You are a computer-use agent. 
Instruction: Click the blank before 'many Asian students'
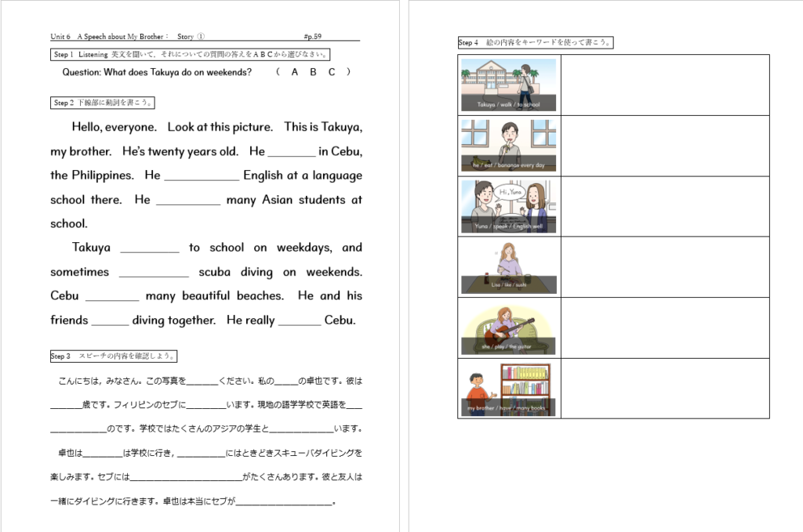(x=188, y=201)
